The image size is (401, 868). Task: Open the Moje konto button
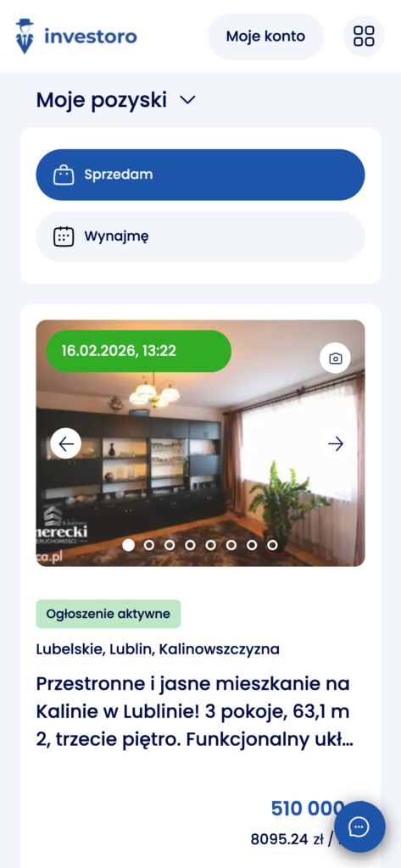point(265,36)
